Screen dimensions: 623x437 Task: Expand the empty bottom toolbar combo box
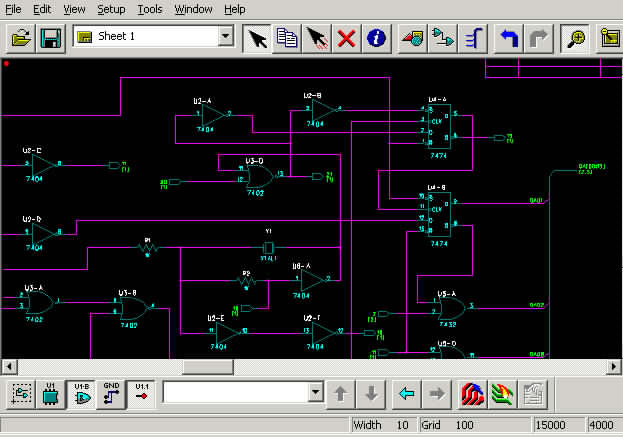point(316,394)
